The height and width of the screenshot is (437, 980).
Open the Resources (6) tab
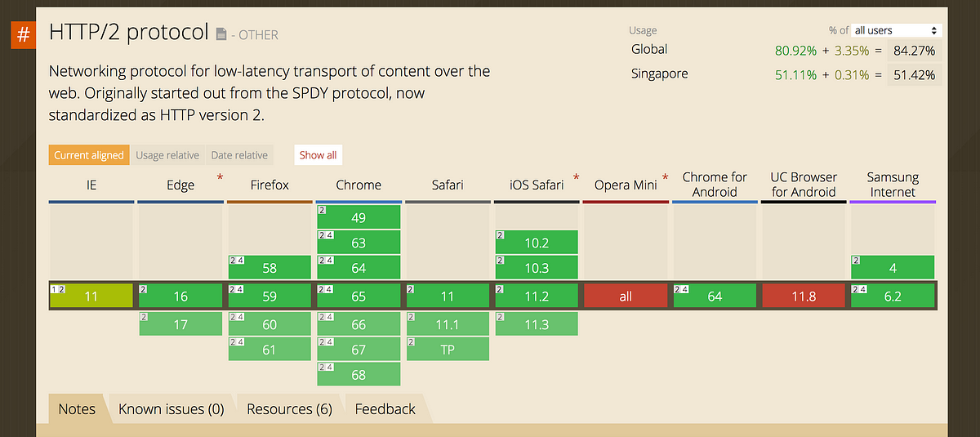pyautogui.click(x=289, y=409)
